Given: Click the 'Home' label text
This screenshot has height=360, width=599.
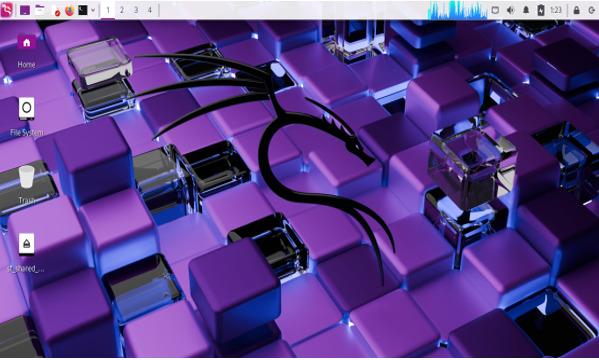Looking at the screenshot, I should pyautogui.click(x=26, y=65).
